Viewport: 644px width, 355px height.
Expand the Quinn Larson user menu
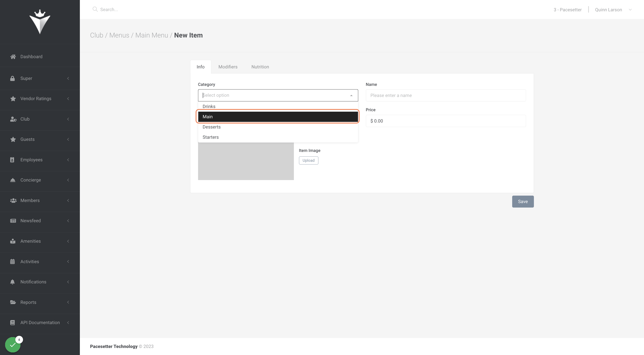[x=630, y=10]
